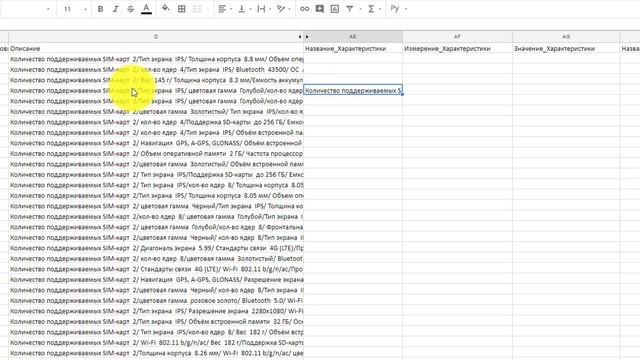The image size is (640, 360).
Task: Open the font family dropdown arrow
Action: tap(48, 9)
